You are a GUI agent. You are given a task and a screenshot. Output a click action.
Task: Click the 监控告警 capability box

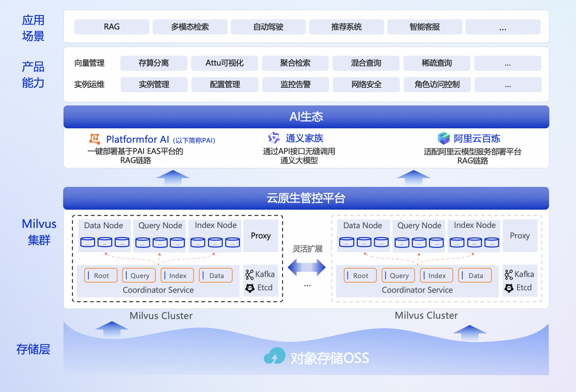296,85
